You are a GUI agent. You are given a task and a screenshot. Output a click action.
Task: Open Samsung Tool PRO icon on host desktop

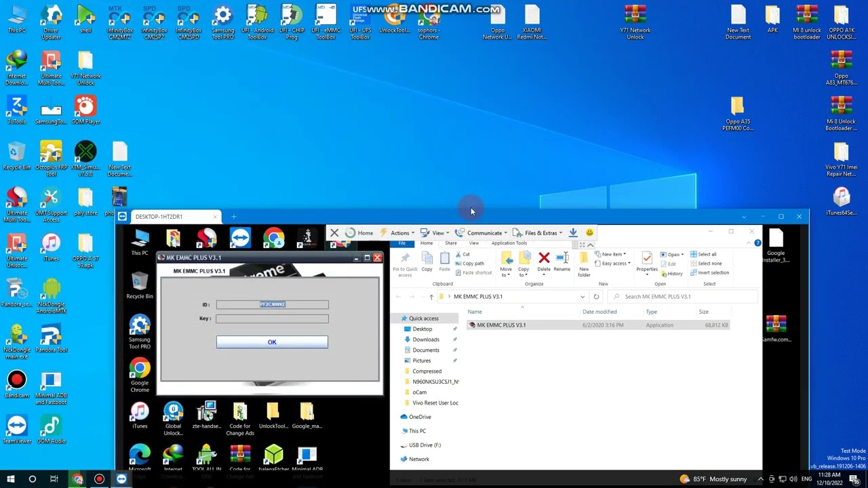coord(222,22)
